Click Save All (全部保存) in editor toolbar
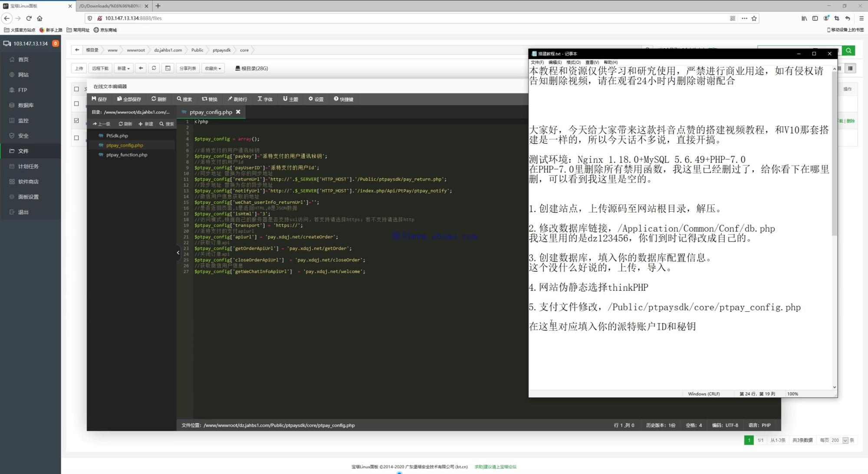This screenshot has height=474, width=868. click(x=129, y=99)
